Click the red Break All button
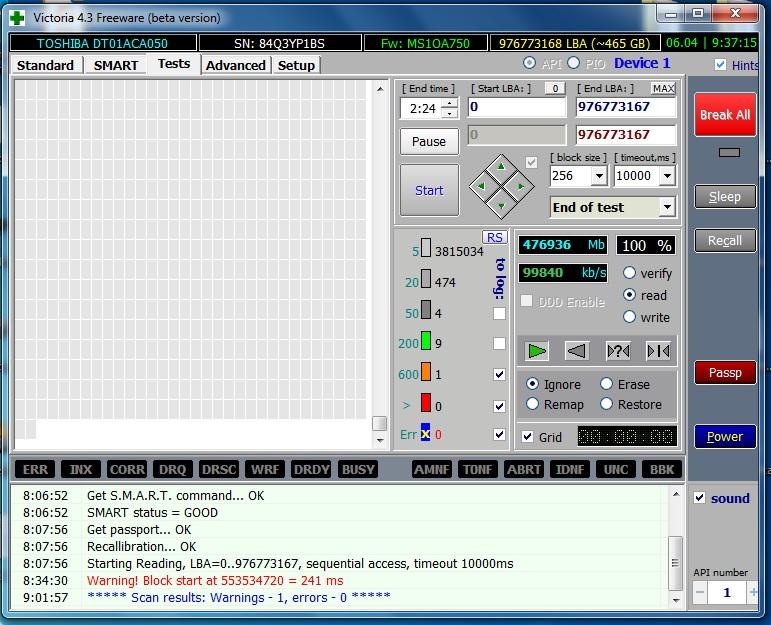The width and height of the screenshot is (771, 625). point(725,115)
